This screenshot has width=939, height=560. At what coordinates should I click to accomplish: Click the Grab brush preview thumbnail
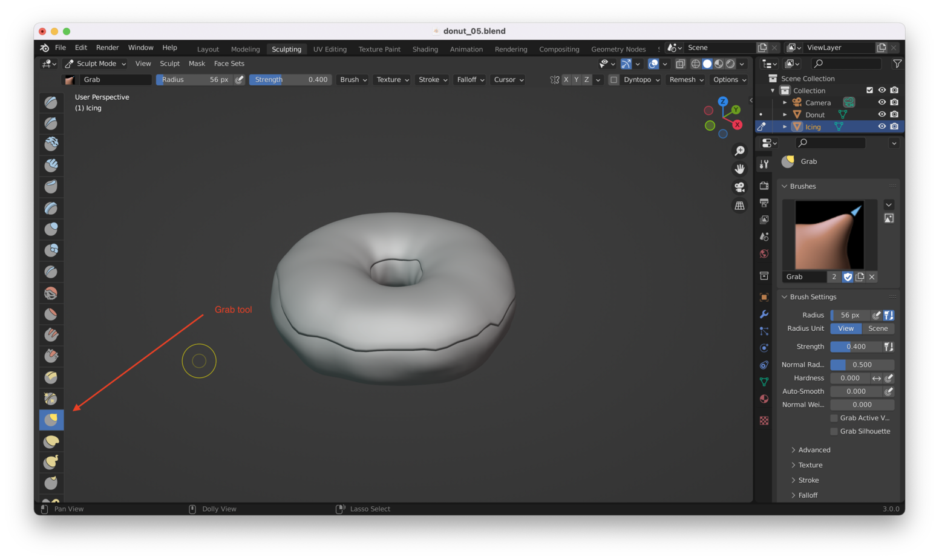point(829,235)
